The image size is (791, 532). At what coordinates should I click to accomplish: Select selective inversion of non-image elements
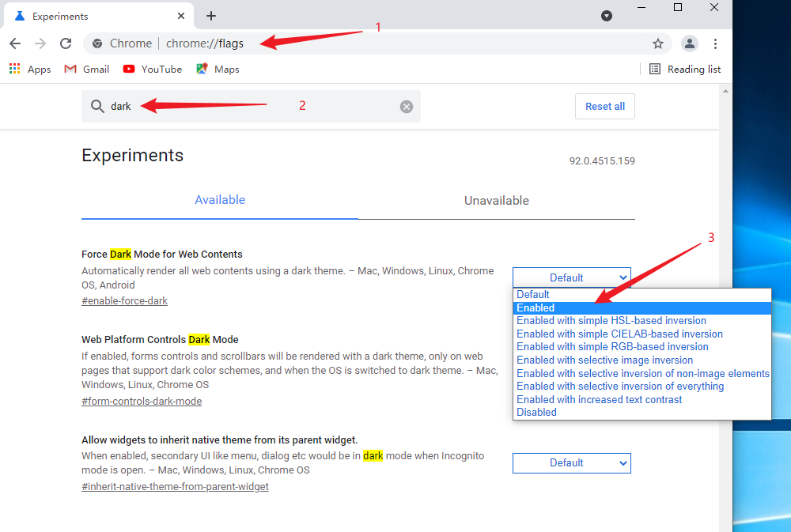coord(642,373)
